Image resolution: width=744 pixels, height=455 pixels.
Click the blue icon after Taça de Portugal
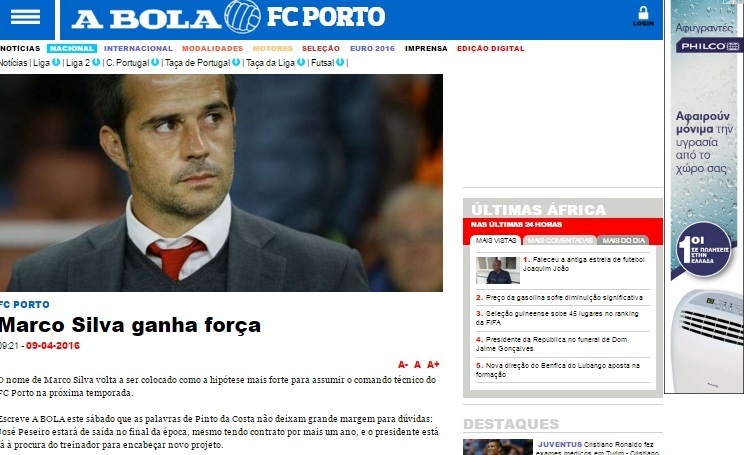236,62
